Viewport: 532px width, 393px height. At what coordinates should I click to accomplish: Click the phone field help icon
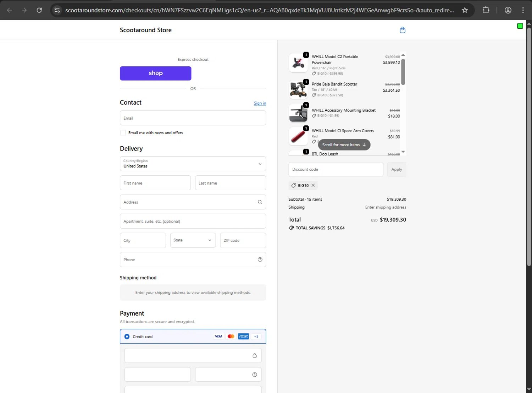[260, 260]
